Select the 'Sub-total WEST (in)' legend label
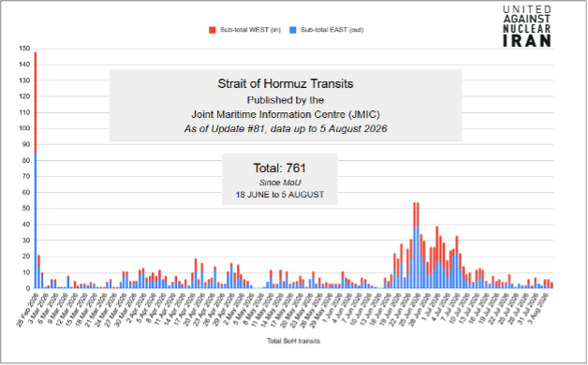This screenshot has height=365, width=588. coord(250,30)
